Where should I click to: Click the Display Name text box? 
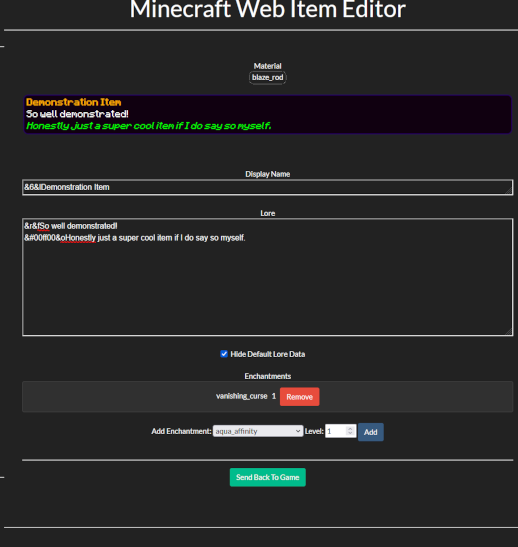pyautogui.click(x=268, y=187)
